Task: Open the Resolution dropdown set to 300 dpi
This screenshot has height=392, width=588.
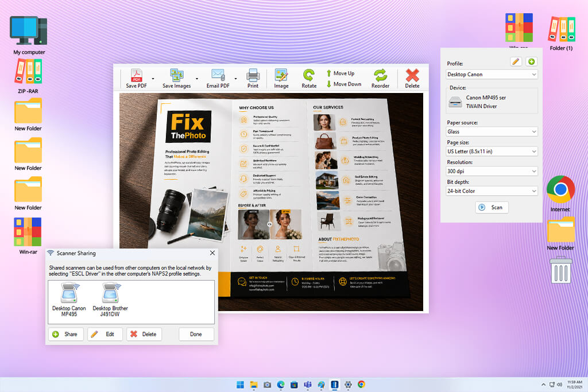Action: [x=492, y=171]
